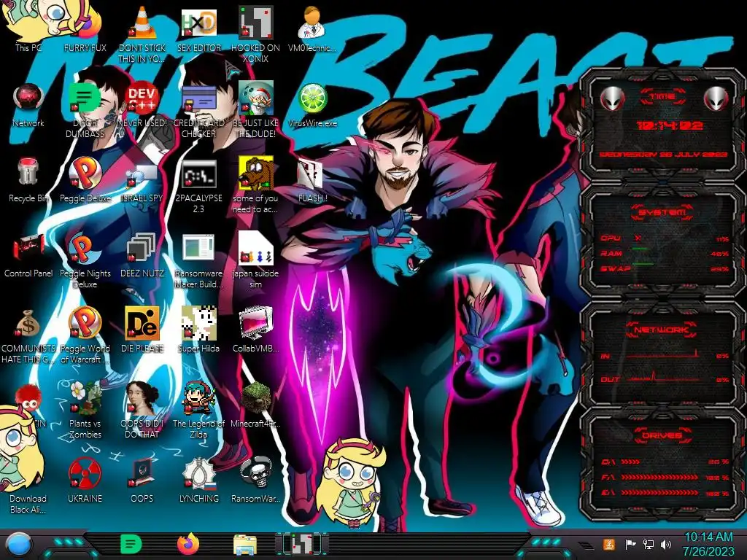747x560 pixels.
Task: Launch Firefox from the taskbar
Action: tap(188, 545)
